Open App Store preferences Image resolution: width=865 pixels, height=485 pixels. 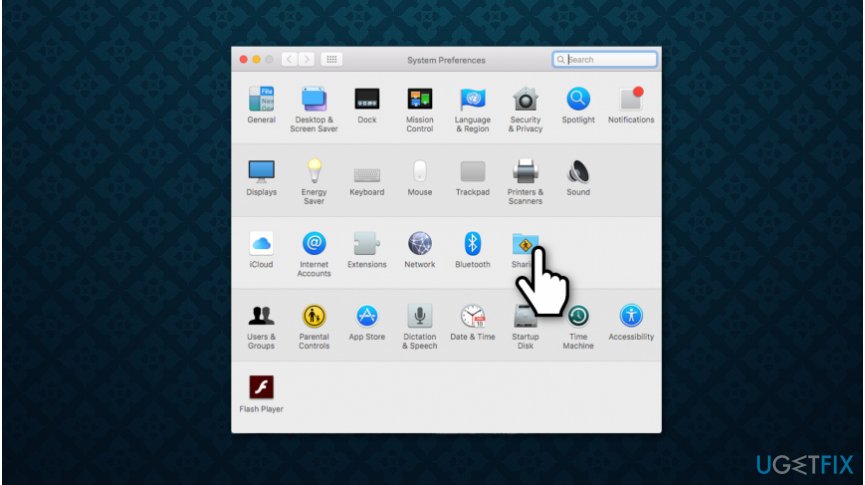click(x=367, y=316)
